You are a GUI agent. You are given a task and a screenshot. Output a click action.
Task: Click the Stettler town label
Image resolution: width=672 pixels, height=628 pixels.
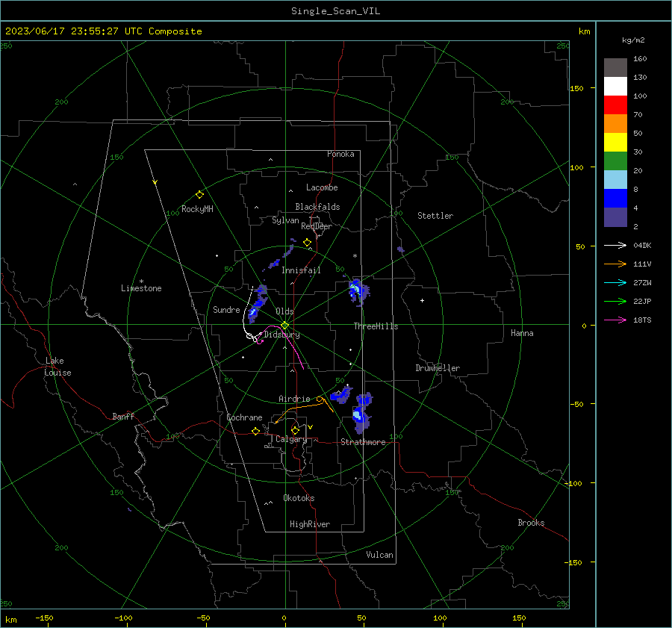coord(435,216)
